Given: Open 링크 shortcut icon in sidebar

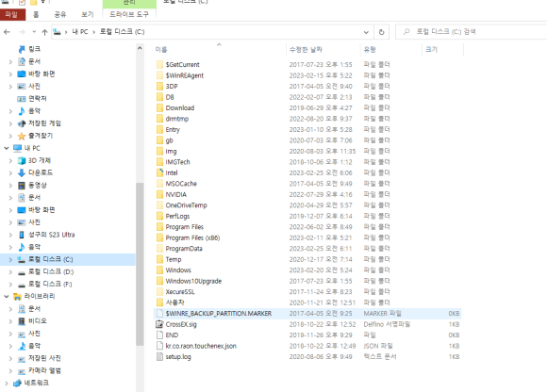Looking at the screenshot, I should tap(22, 49).
